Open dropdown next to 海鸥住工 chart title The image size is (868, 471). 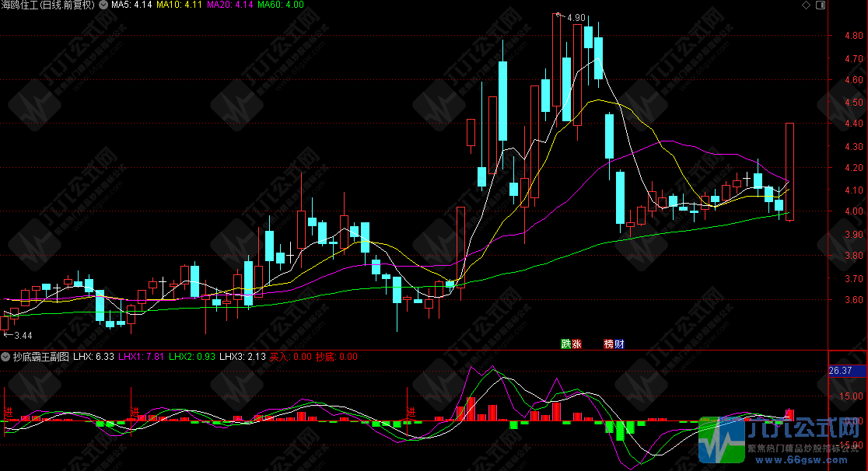[x=104, y=5]
